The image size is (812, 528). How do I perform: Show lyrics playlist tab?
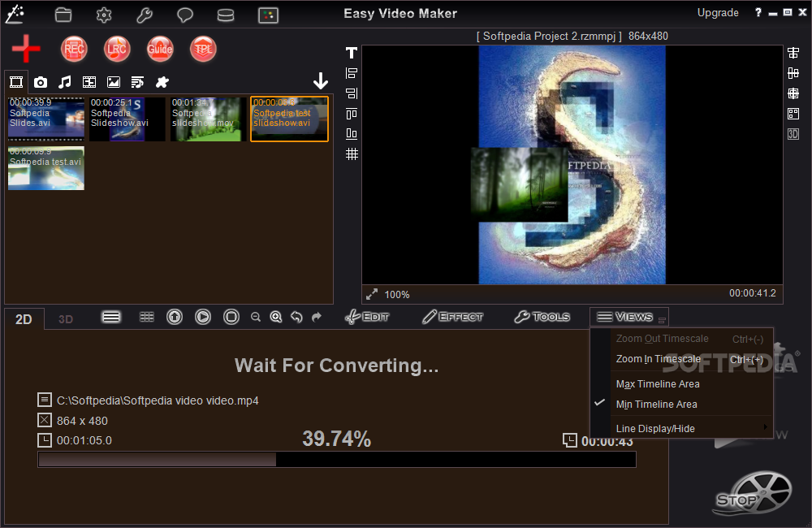[137, 82]
